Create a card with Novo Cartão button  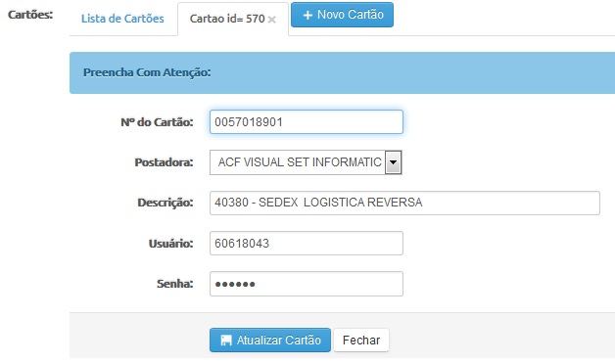coord(342,15)
